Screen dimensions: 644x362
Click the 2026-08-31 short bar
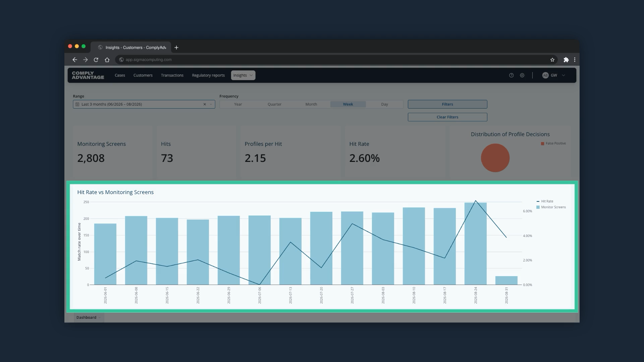click(x=506, y=281)
